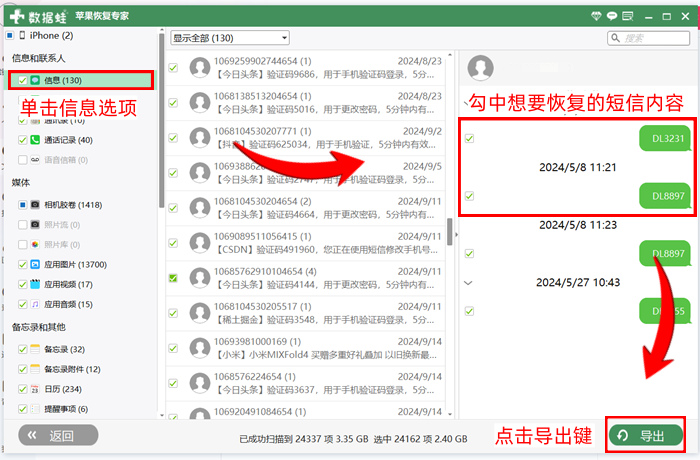The image size is (700, 460).
Task: Click avatar of sender 1069259902744654
Action: (x=200, y=67)
